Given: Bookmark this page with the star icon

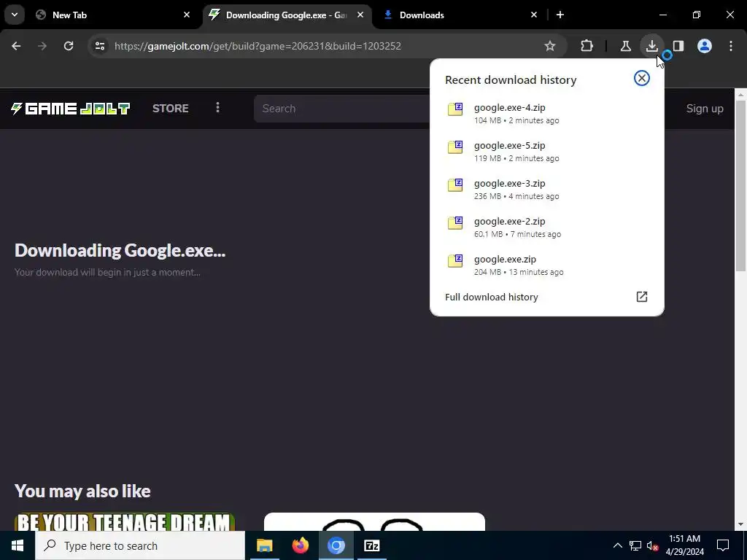Looking at the screenshot, I should click(550, 46).
